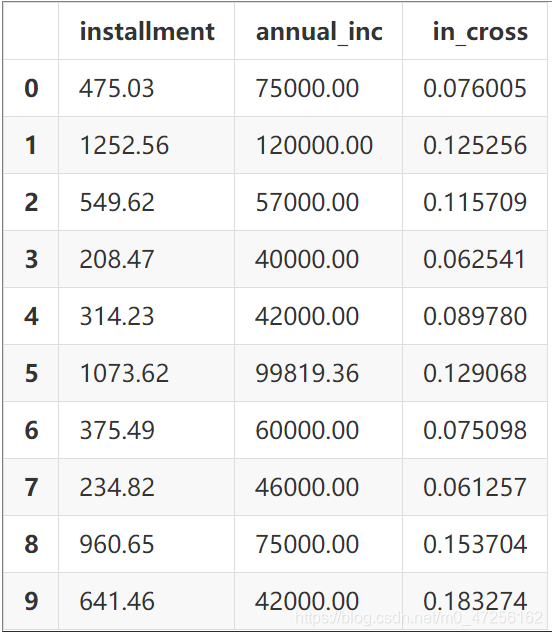Click installment value 1252.56
This screenshot has width=552, height=636.
tap(124, 145)
